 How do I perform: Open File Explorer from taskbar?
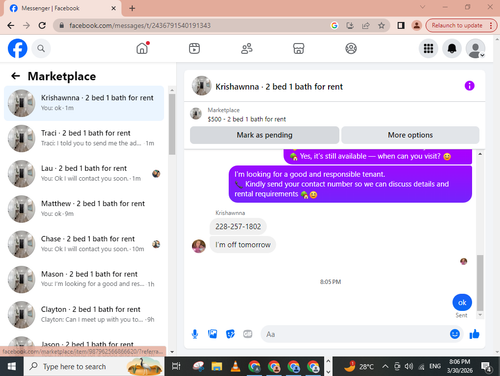click(x=217, y=366)
